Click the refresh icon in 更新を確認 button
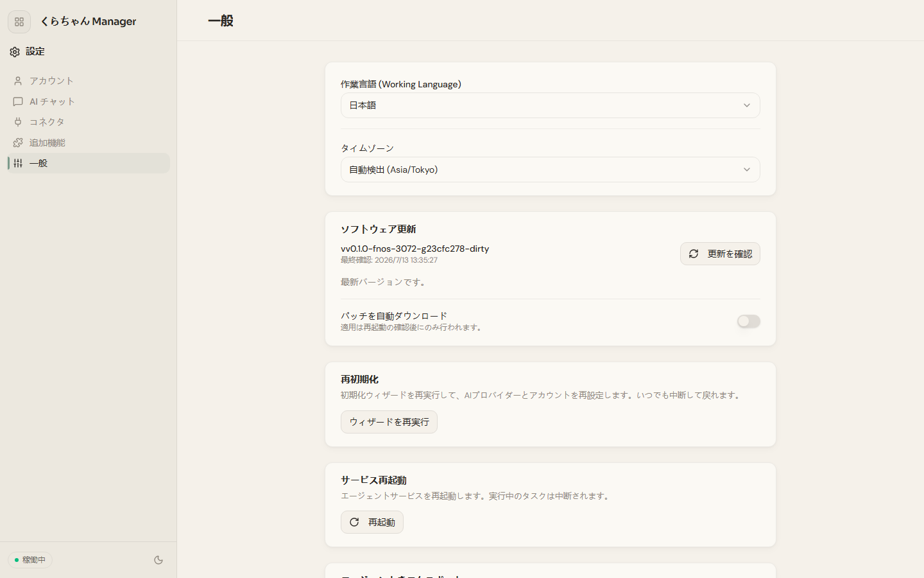Screen dimensions: 924x578 [x=694, y=254]
